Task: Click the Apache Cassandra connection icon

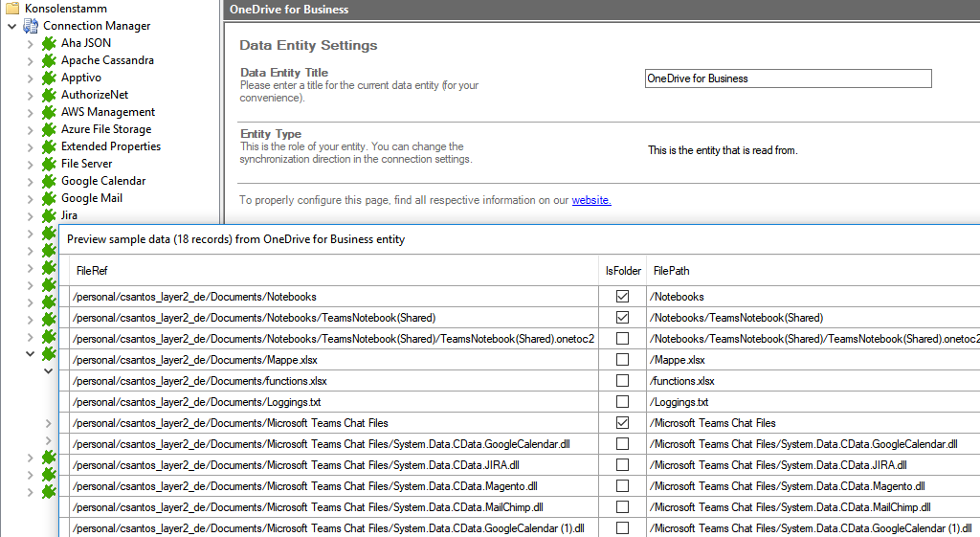Action: (x=49, y=60)
